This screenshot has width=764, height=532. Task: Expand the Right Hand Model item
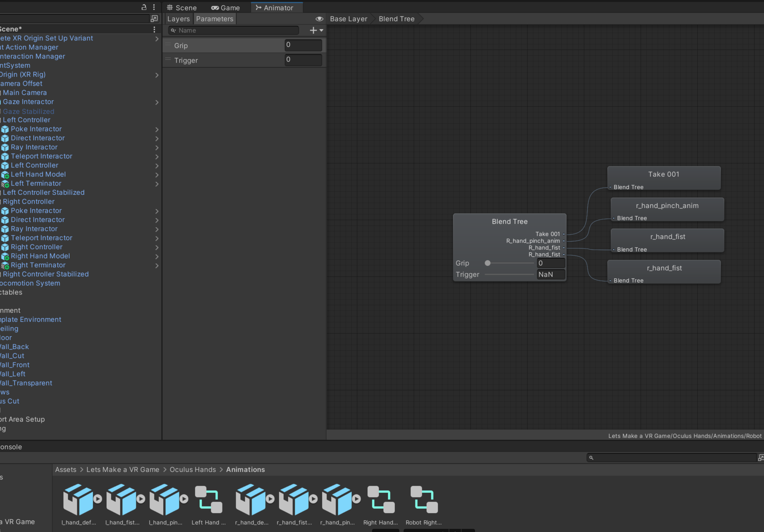157,256
